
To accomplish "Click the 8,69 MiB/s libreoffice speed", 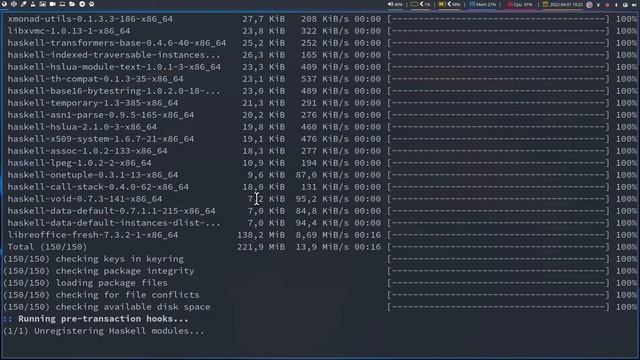I will pos(322,235).
